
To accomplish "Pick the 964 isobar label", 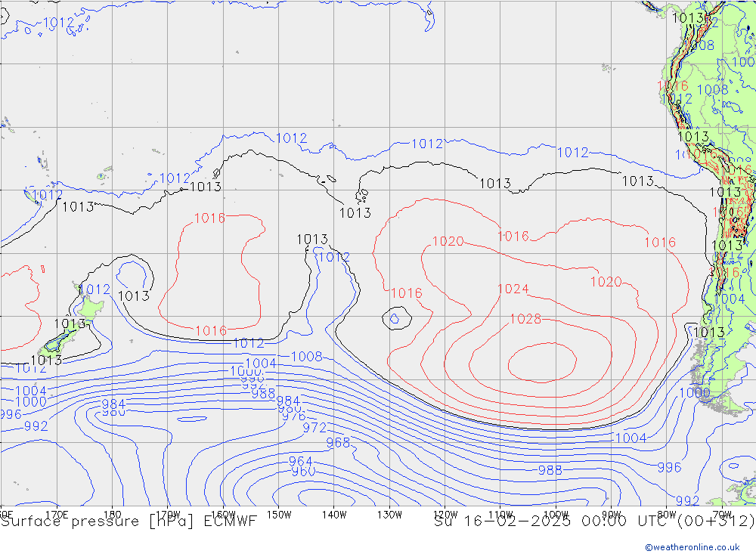I will coord(300,462).
